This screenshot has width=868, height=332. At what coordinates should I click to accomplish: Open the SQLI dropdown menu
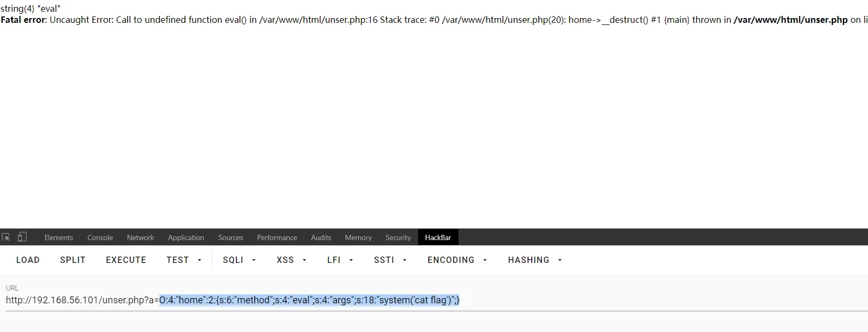(x=239, y=260)
